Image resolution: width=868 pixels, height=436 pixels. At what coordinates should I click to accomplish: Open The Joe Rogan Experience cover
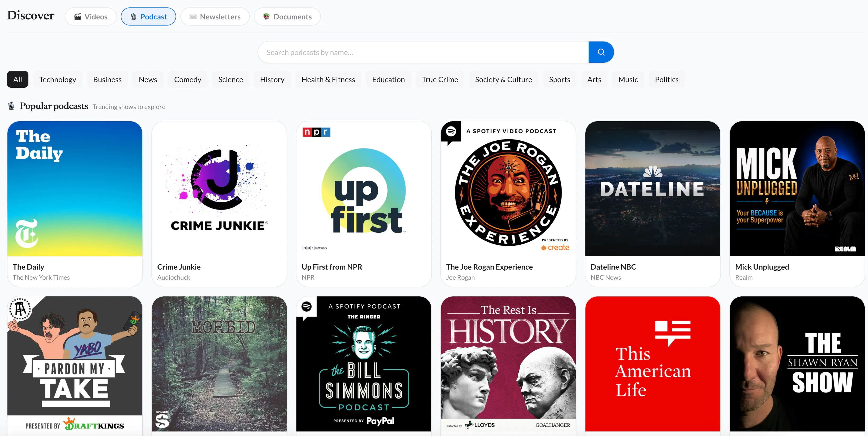point(508,188)
